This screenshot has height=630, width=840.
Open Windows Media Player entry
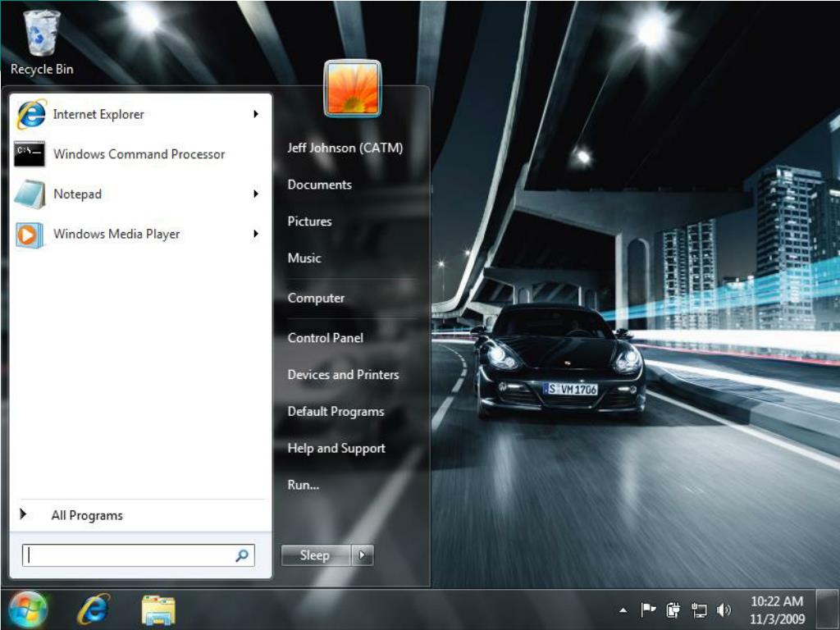(140, 234)
